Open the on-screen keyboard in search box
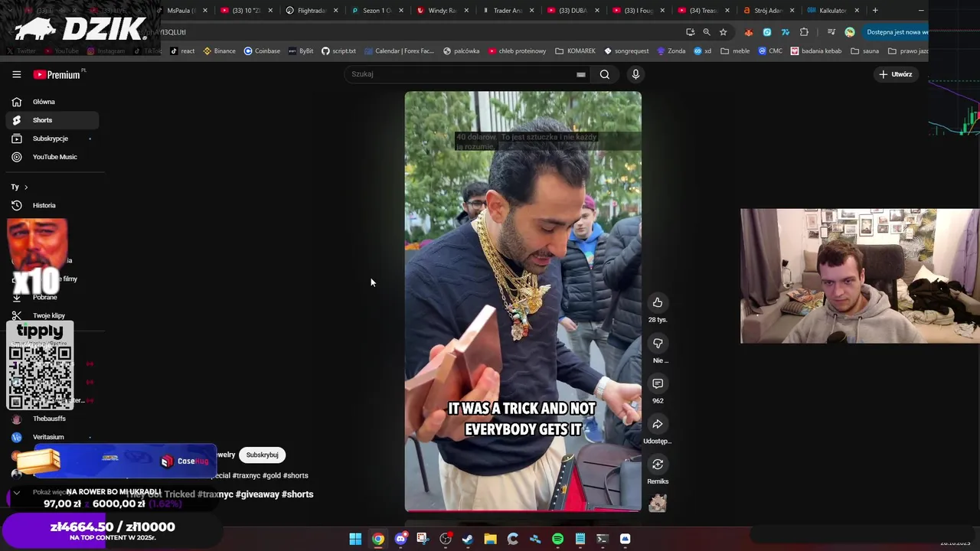980x551 pixels. (581, 74)
